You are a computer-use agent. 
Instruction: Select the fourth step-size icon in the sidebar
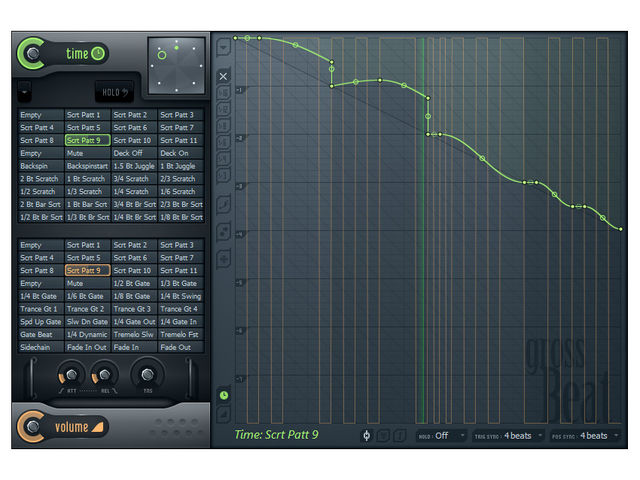(x=223, y=142)
